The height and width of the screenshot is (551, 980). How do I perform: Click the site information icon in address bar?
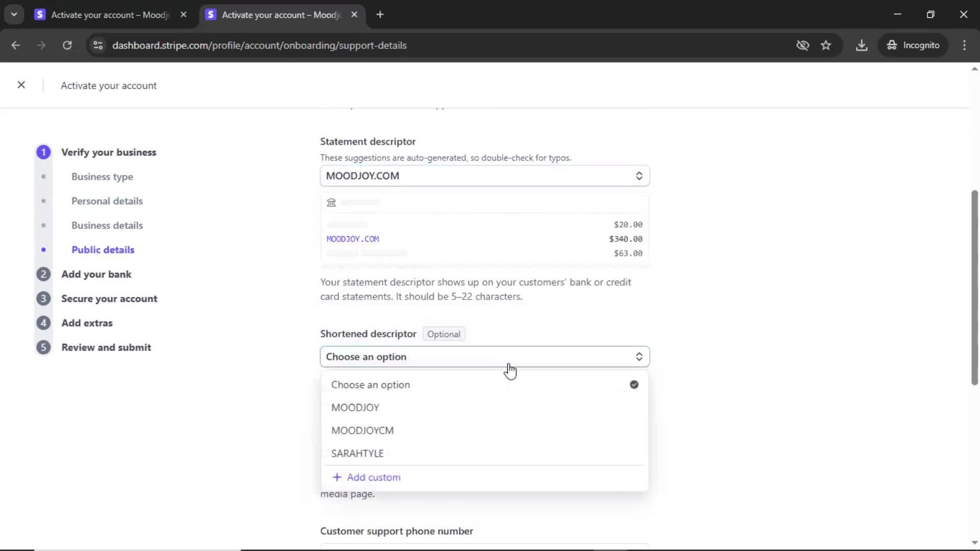tap(97, 45)
